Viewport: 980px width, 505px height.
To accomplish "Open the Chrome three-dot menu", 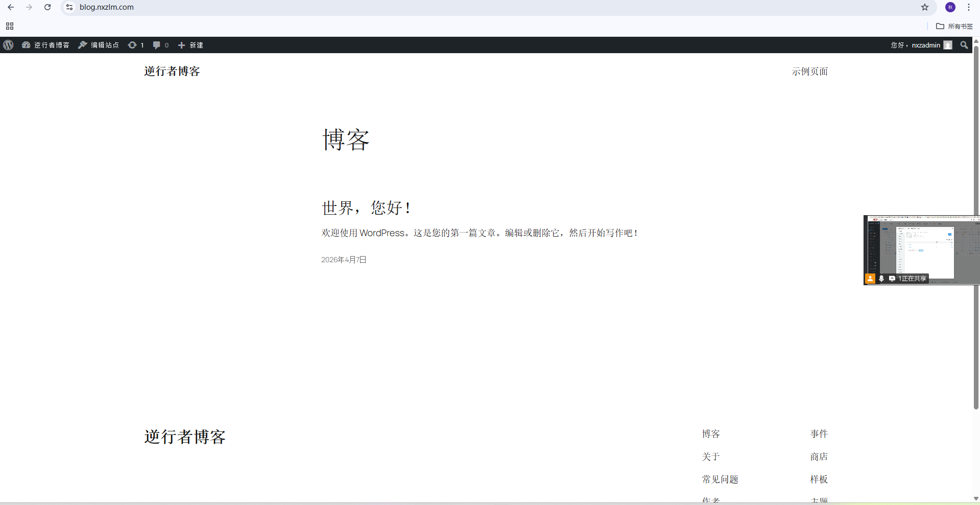I will click(x=969, y=7).
